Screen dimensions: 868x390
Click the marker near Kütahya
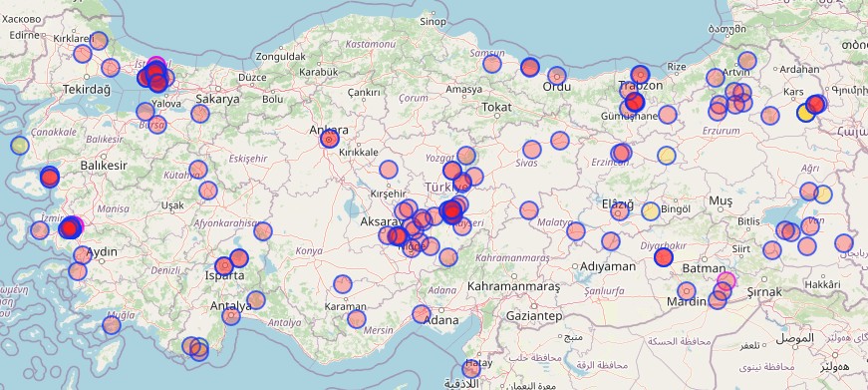197,170
